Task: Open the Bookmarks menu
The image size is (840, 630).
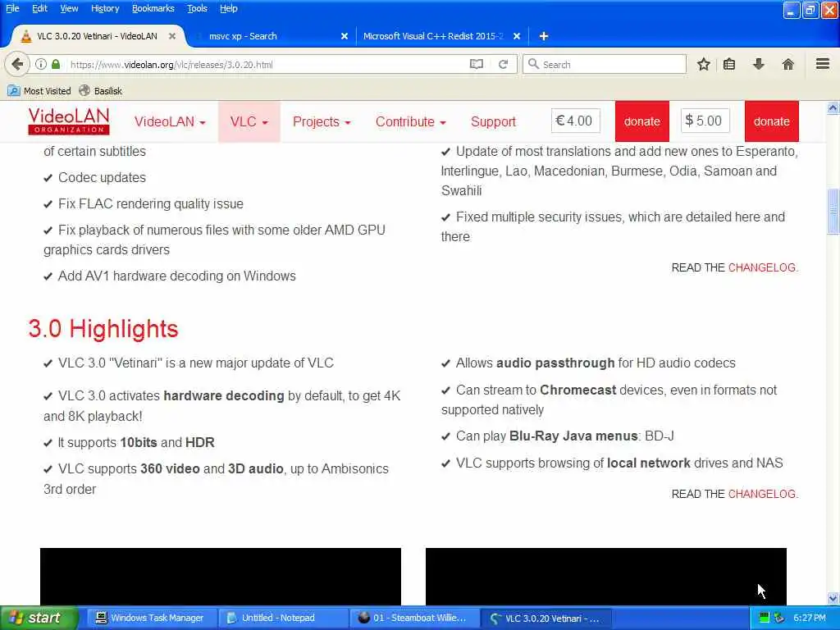Action: 153,8
